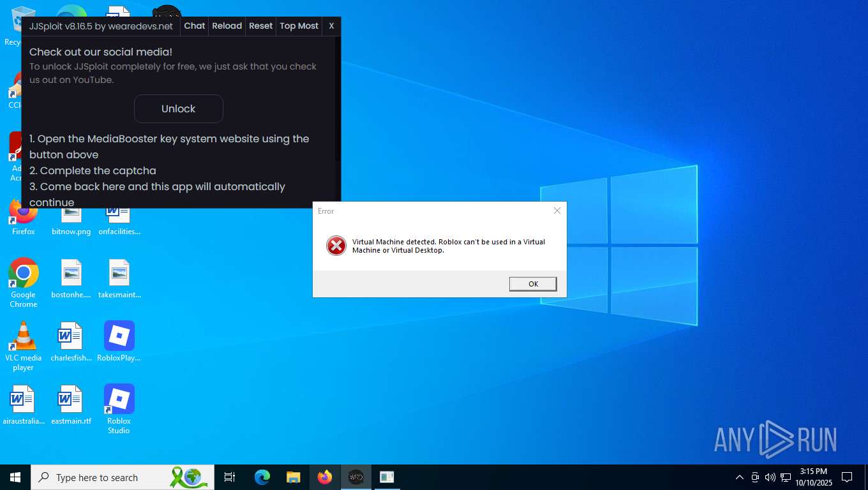This screenshot has height=490, width=868.
Task: Open the notification center icon
Action: 847,477
